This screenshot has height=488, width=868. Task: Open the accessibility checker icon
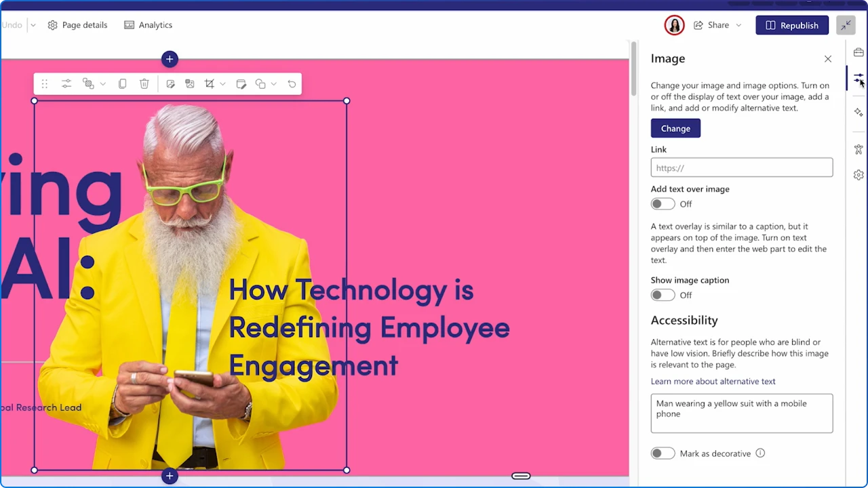[859, 149]
